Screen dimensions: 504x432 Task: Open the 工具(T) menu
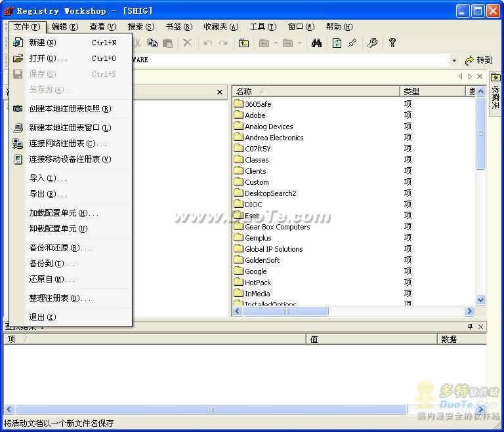click(263, 27)
